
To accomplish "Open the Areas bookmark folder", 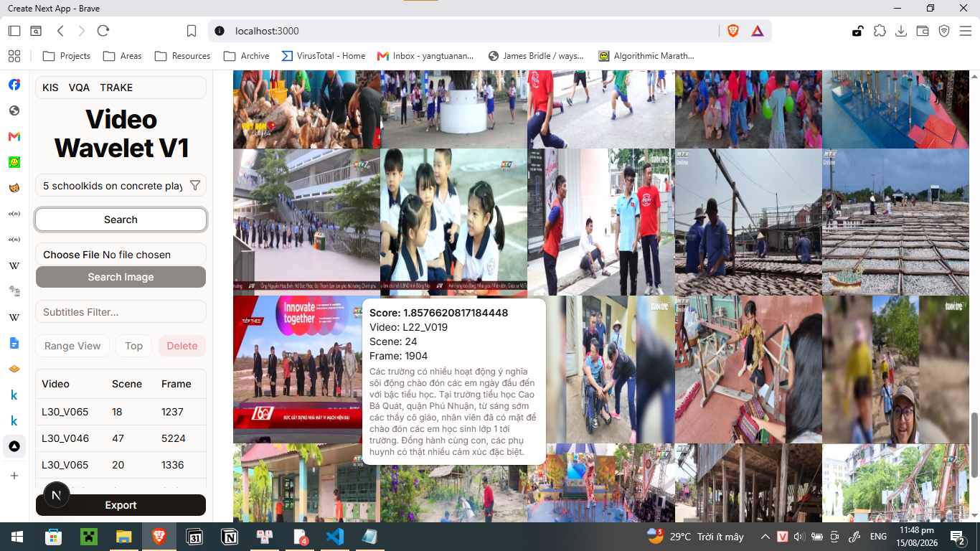I will click(123, 56).
